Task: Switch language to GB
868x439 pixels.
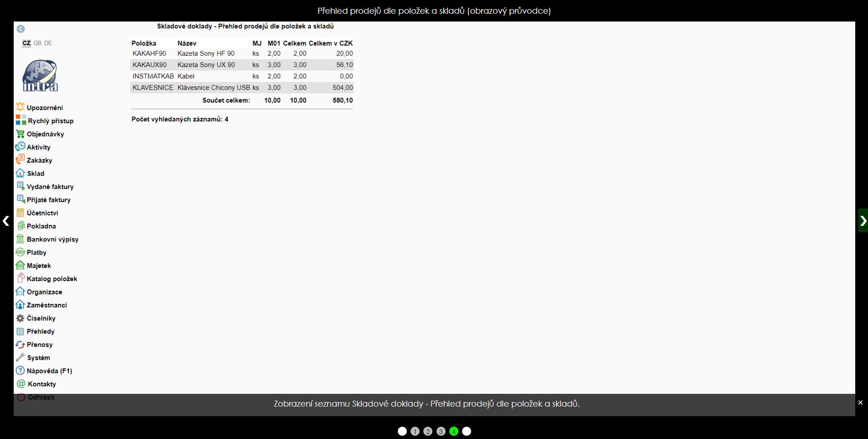Action: click(x=37, y=43)
